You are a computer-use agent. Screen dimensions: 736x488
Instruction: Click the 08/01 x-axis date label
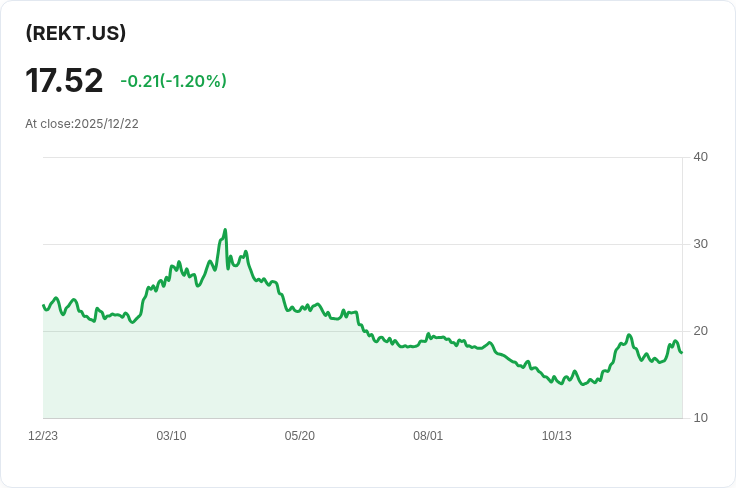[x=428, y=436]
